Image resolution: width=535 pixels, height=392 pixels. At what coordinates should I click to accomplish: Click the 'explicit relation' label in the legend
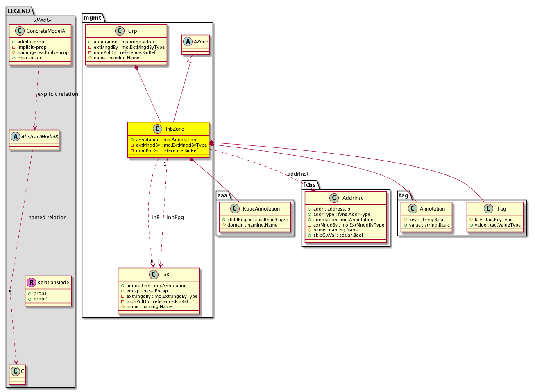click(x=58, y=94)
